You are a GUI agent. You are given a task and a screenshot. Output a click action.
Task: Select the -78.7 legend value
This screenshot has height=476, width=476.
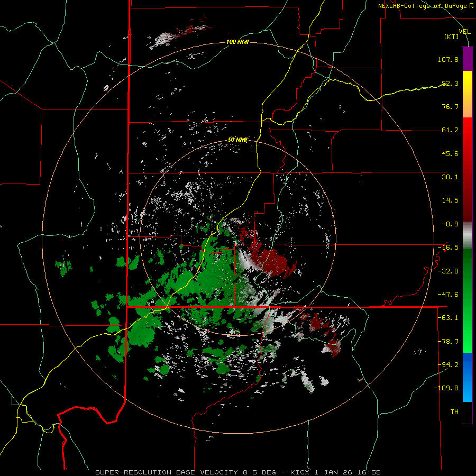click(448, 342)
